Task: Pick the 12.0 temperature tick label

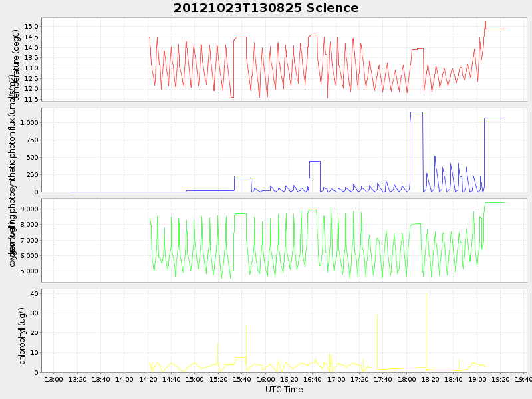Action: click(31, 89)
